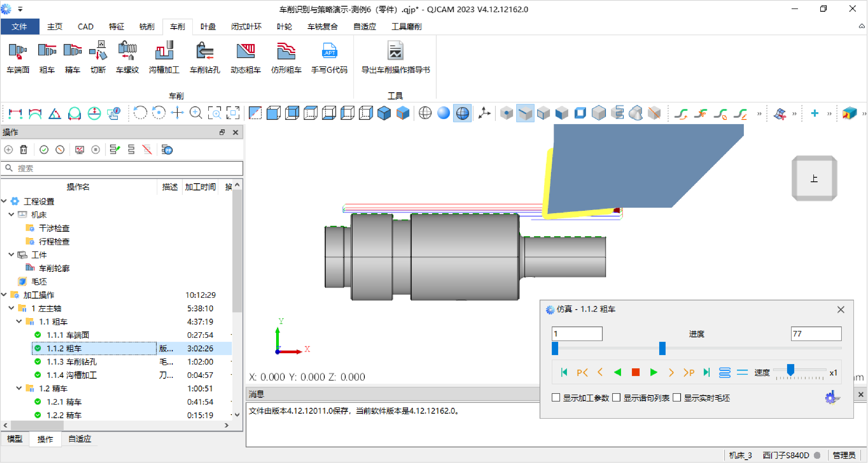
Task: Open the 模型 bottom panel tab
Action: [x=15, y=439]
